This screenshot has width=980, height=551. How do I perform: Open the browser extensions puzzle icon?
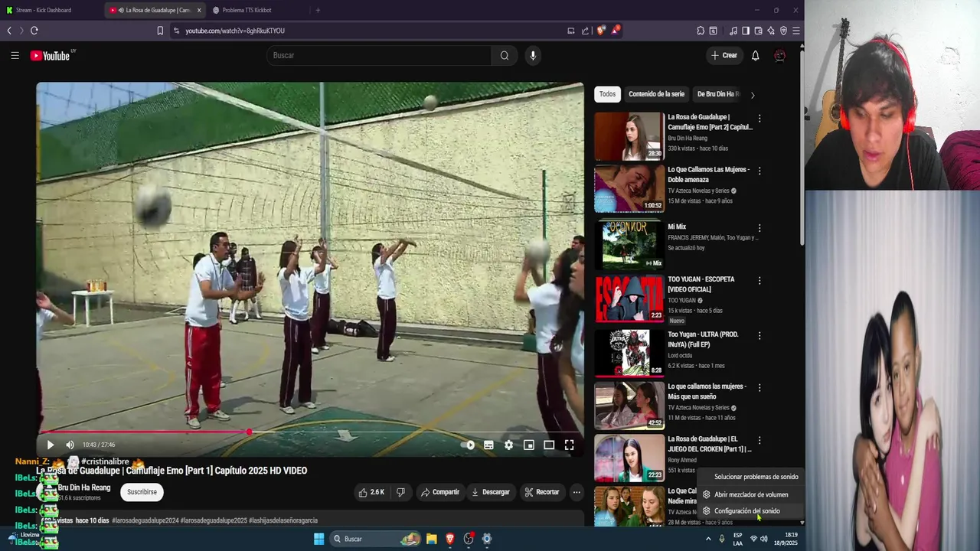click(701, 31)
